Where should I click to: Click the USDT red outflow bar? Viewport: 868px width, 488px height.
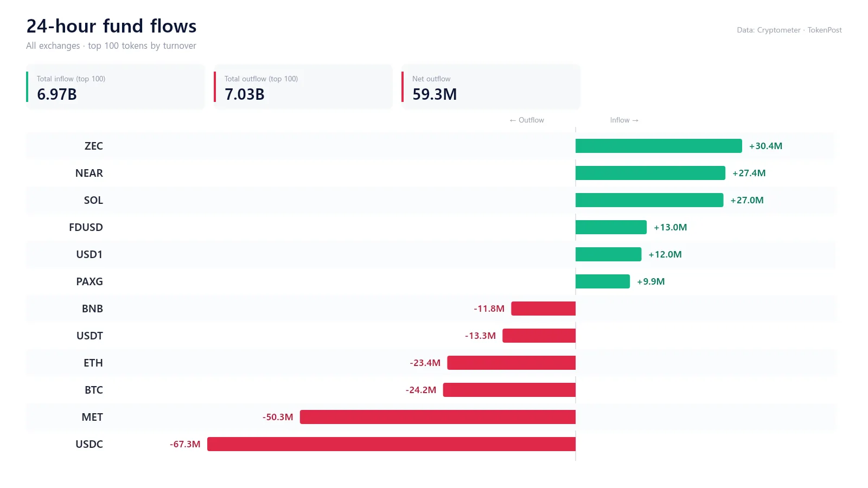539,336
